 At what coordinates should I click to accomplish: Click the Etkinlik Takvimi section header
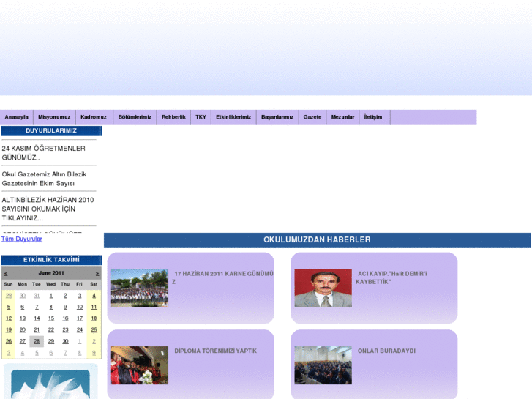(51, 260)
